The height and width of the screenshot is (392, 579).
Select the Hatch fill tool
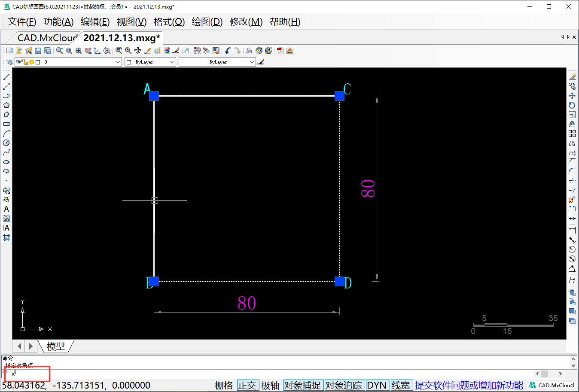pos(6,237)
